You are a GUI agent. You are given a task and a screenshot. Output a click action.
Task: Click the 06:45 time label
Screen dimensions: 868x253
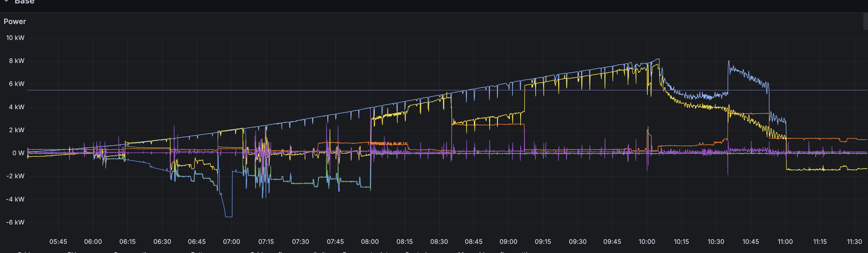pyautogui.click(x=197, y=241)
